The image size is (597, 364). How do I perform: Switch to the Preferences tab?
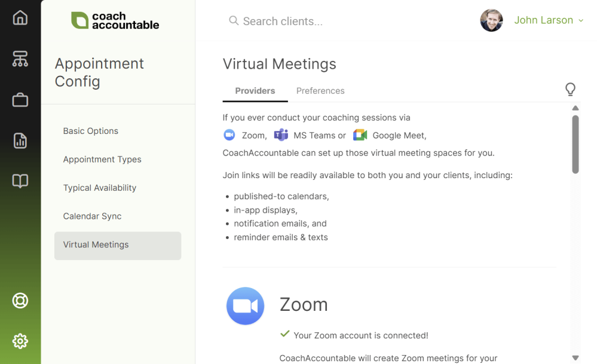click(320, 90)
